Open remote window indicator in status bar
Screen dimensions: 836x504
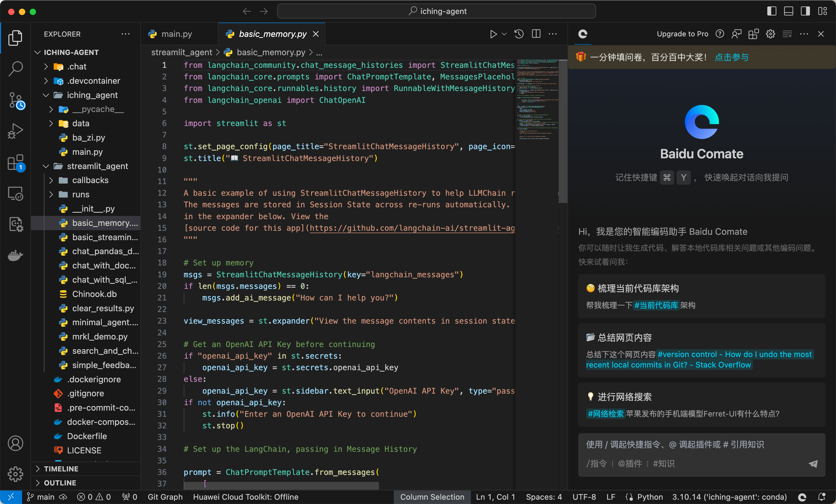point(11,497)
